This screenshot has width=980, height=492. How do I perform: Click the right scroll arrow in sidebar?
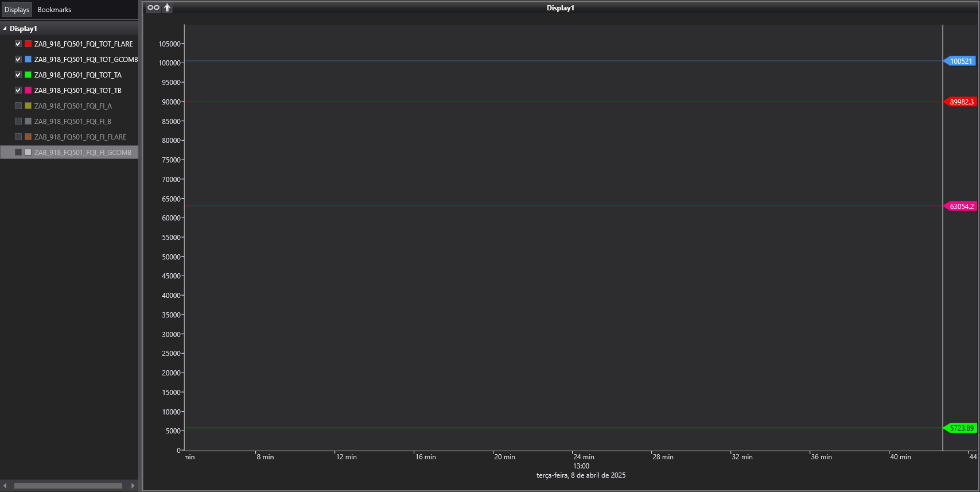[133, 486]
